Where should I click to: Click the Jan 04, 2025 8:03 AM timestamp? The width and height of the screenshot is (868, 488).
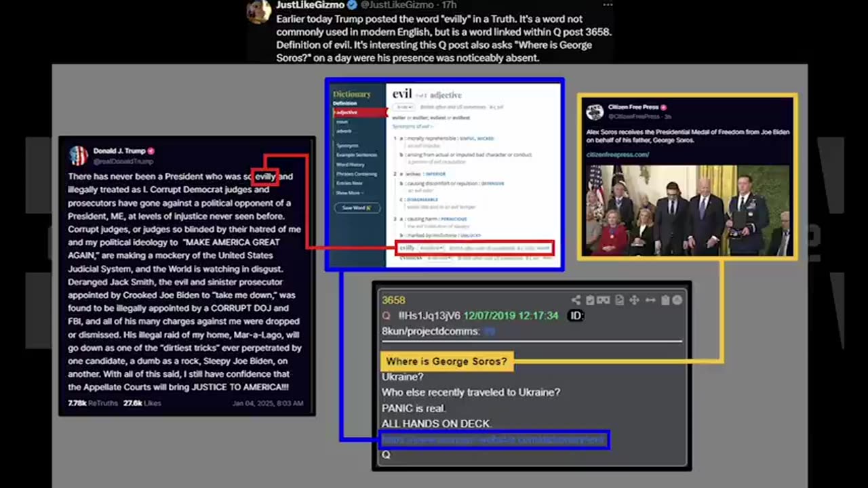click(x=268, y=403)
